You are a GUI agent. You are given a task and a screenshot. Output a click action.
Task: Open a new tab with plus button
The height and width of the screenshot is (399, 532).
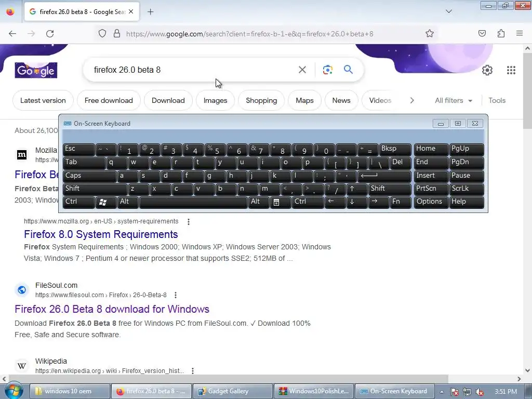click(150, 12)
